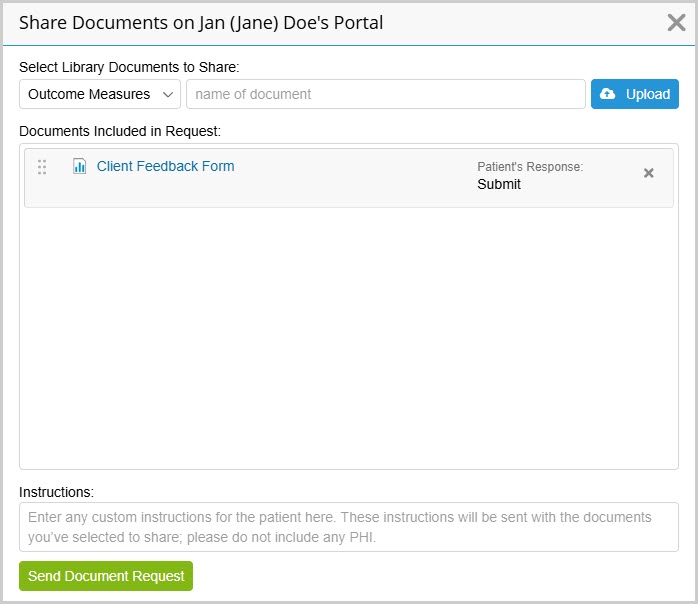
Task: Click the blue Upload button
Action: pos(634,94)
